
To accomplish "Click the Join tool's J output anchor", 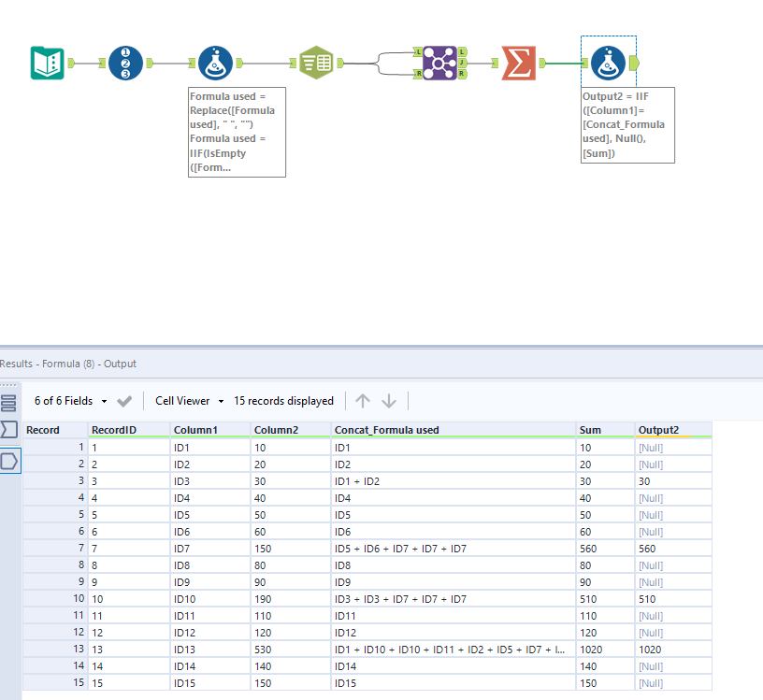I will pos(462,63).
